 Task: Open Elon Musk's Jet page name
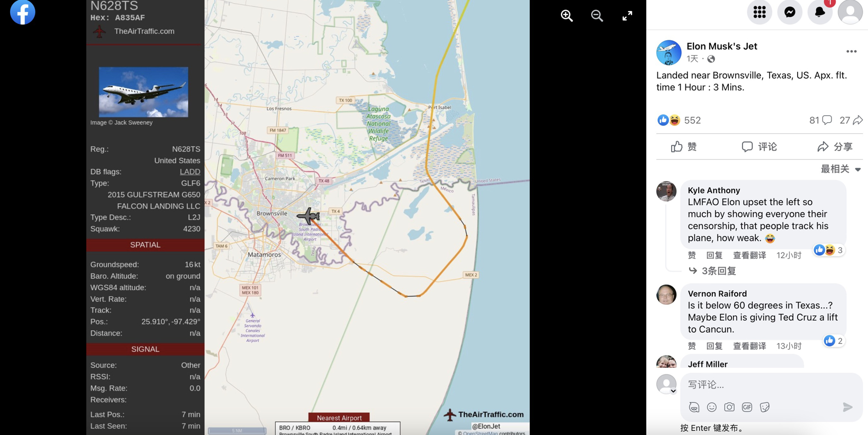722,46
